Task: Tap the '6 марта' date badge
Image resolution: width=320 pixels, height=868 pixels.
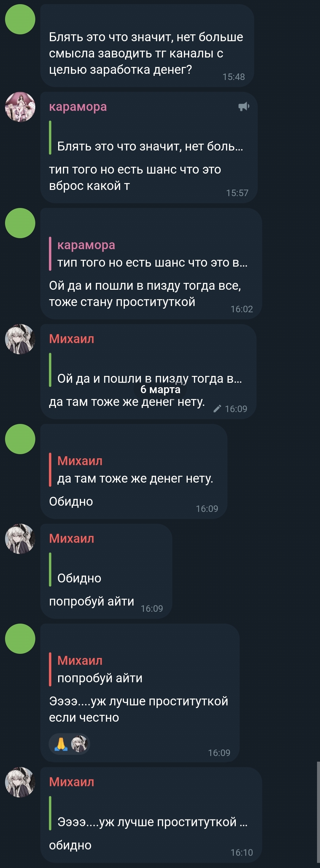Action: 160,389
